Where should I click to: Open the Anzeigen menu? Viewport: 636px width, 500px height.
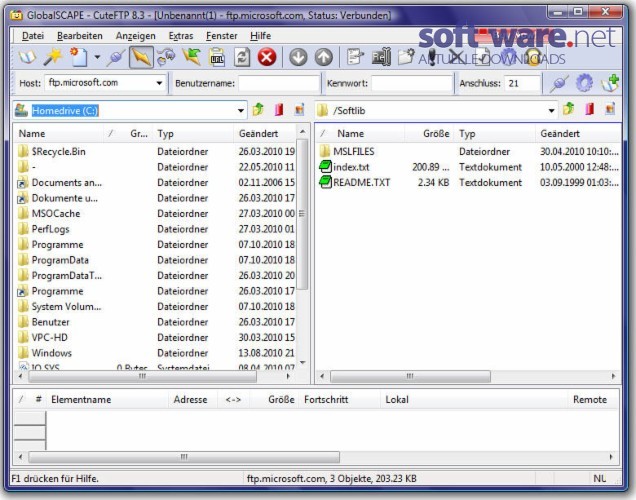[135, 36]
